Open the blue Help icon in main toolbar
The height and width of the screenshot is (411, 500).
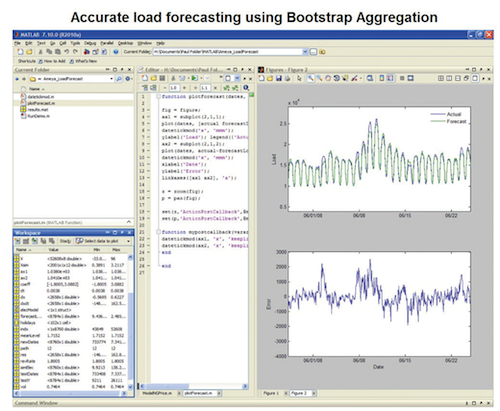coord(116,52)
